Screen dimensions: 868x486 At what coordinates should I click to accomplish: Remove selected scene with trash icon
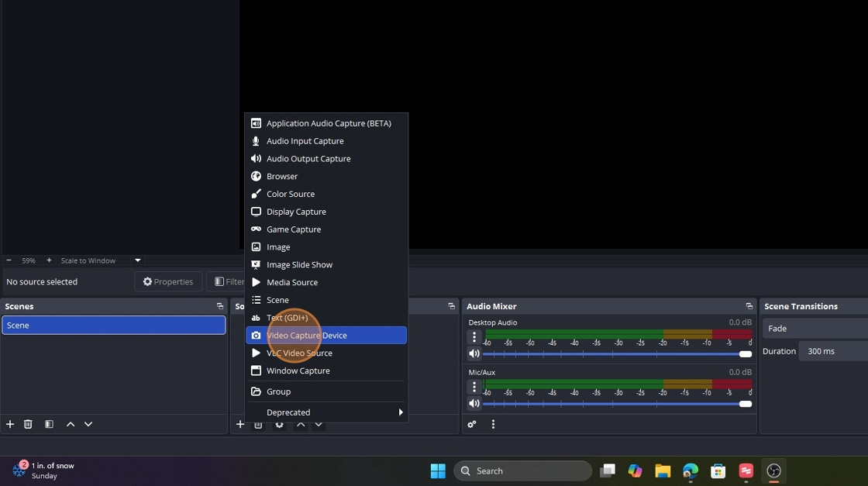click(x=28, y=424)
